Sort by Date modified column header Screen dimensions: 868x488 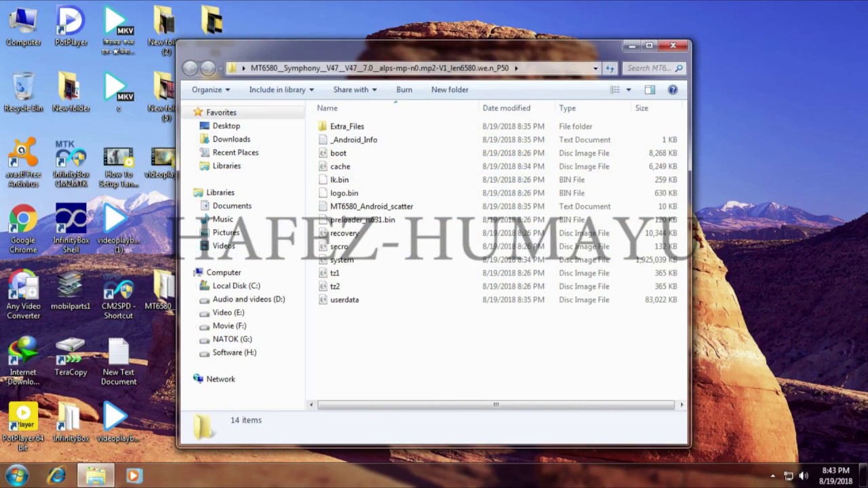[517, 108]
